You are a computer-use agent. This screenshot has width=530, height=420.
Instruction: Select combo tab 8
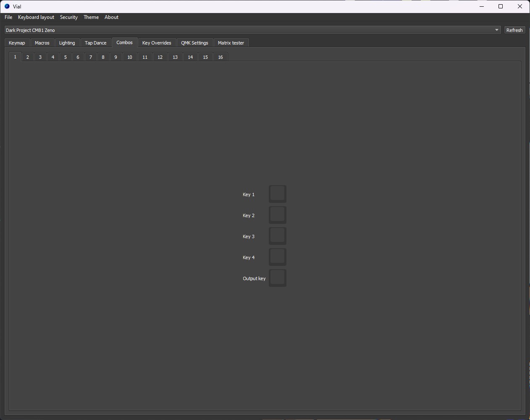(x=103, y=57)
